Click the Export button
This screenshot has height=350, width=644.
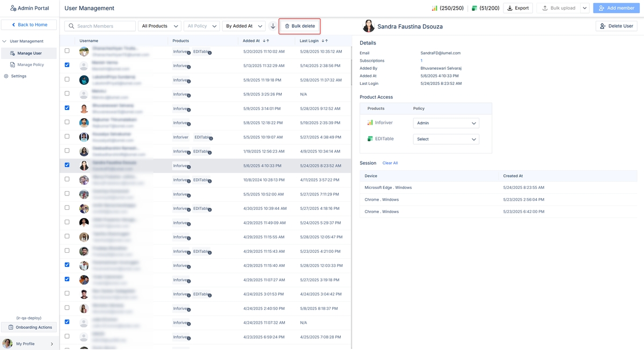click(x=518, y=8)
